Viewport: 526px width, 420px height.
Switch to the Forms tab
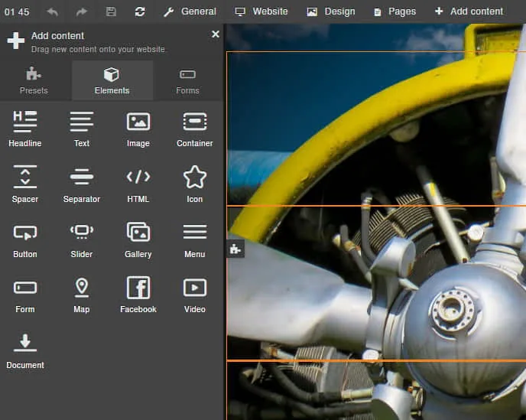pyautogui.click(x=187, y=80)
